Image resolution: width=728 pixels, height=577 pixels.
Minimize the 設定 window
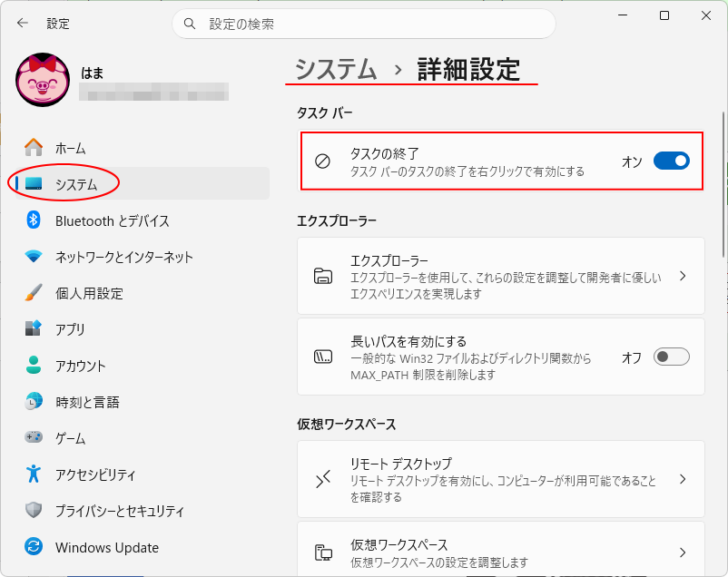(x=623, y=15)
